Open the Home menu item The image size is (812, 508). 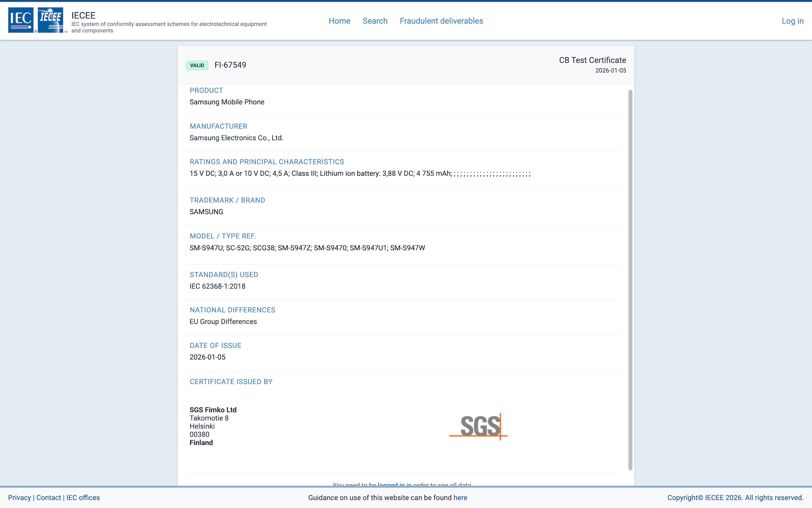[x=339, y=21]
